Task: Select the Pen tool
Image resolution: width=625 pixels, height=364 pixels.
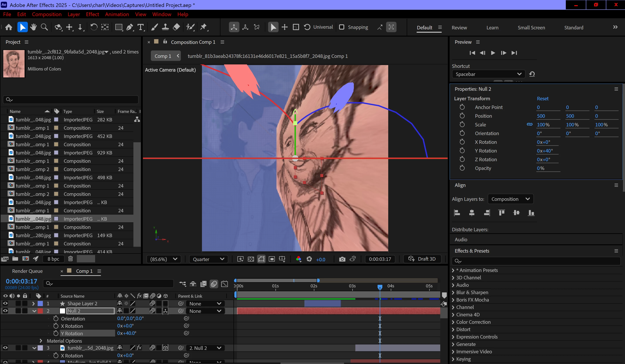Action: (x=129, y=27)
